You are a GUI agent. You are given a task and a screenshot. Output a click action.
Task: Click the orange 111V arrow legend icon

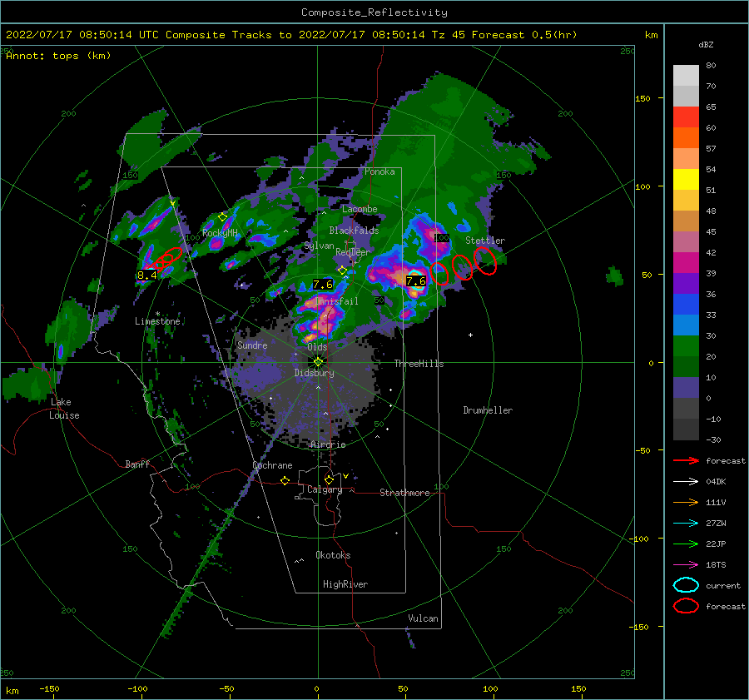pyautogui.click(x=686, y=502)
